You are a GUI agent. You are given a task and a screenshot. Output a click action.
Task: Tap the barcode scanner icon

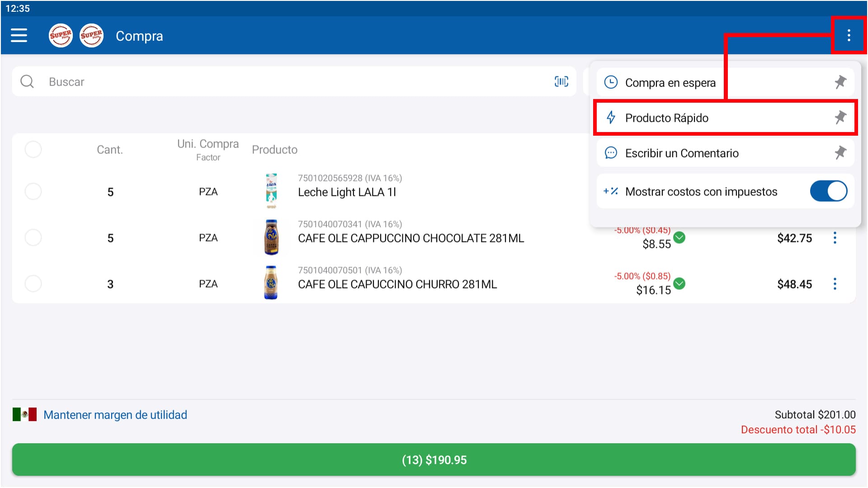point(561,81)
